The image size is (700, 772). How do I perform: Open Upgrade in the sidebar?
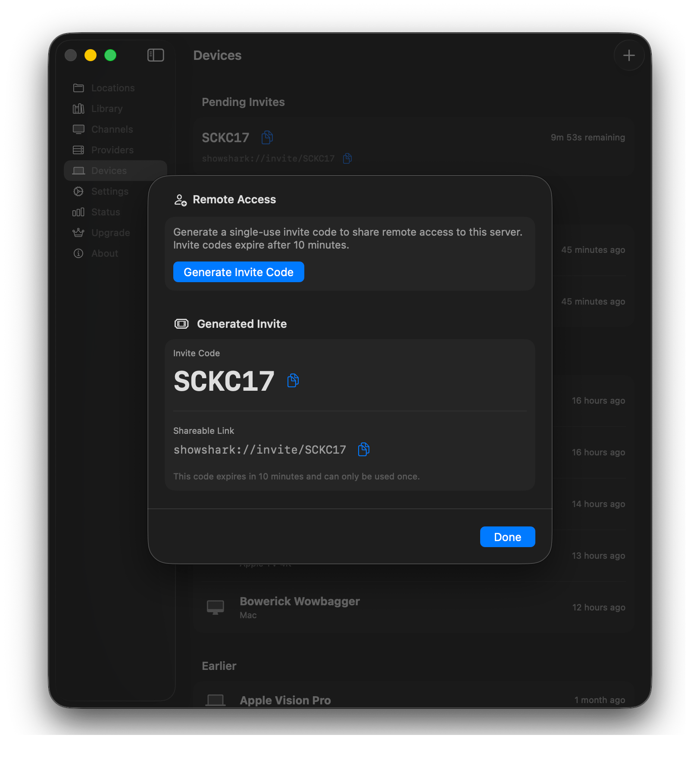[111, 233]
